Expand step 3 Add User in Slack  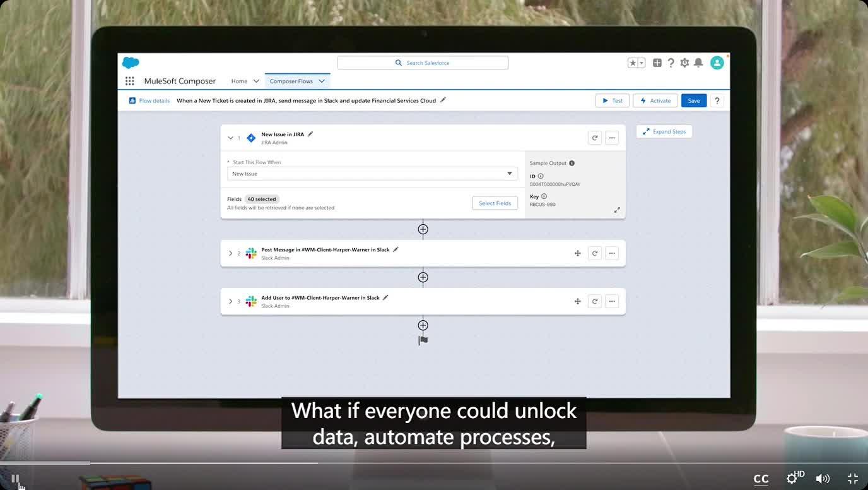tap(230, 301)
